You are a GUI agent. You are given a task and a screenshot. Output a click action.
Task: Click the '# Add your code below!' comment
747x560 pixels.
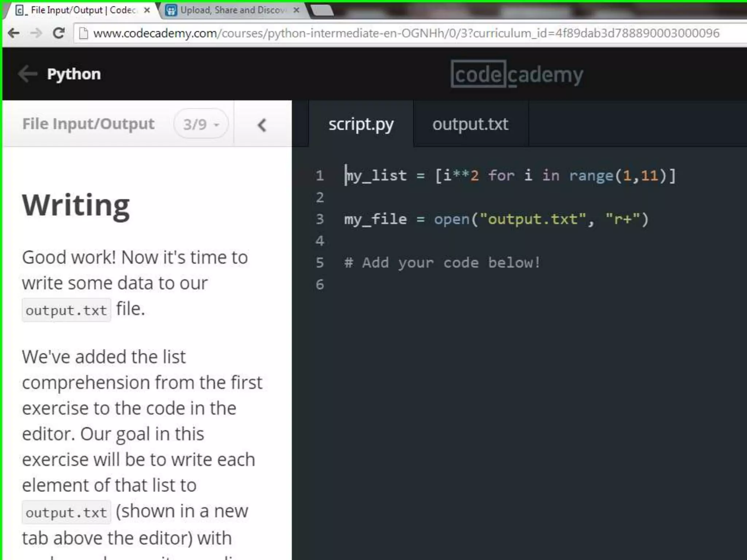coord(442,262)
